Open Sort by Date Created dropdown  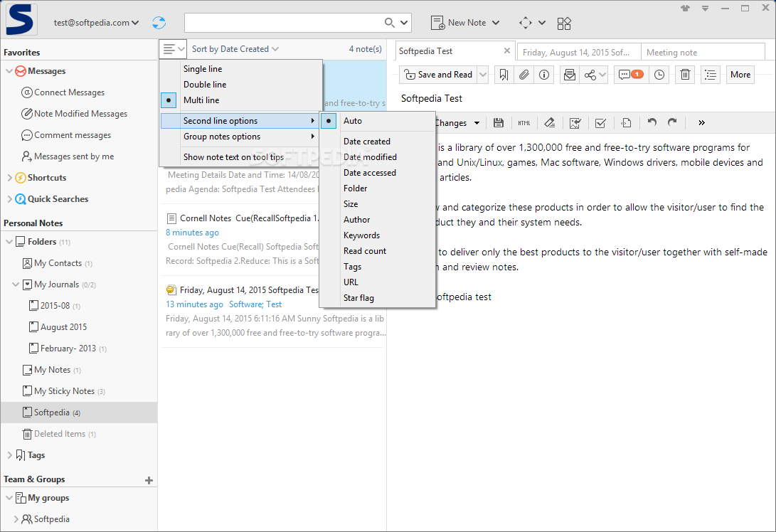[235, 49]
